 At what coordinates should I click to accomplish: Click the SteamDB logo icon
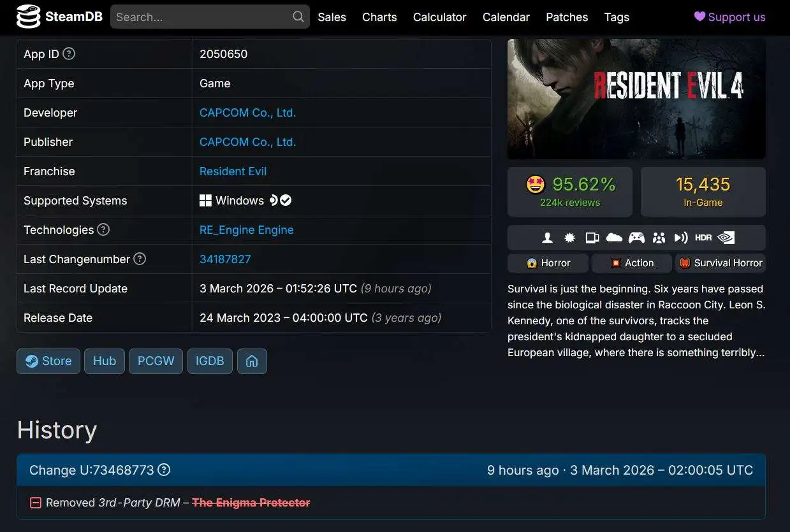[x=27, y=17]
